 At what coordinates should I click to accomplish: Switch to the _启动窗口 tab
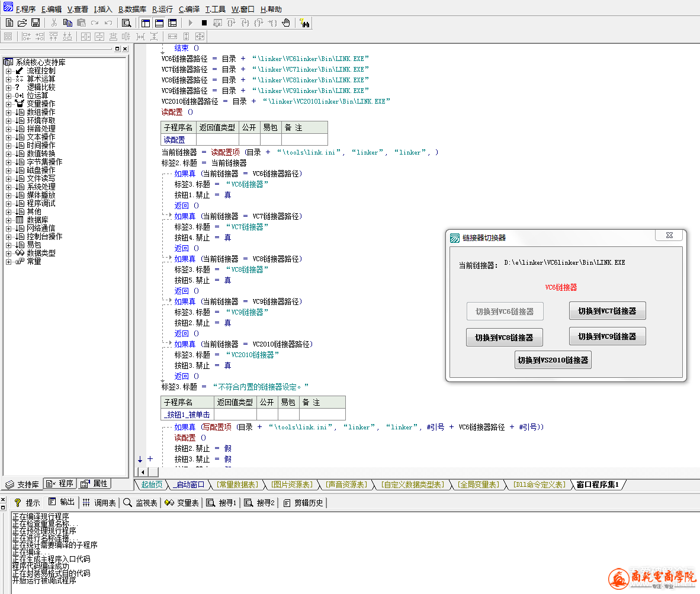coord(189,484)
